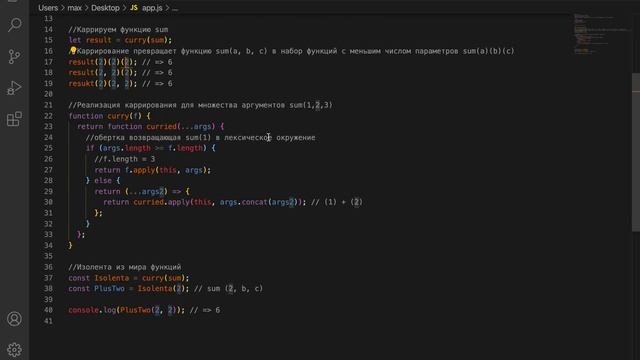The image size is (640, 360).
Task: Click line number 37 in gutter
Action: (x=49, y=278)
